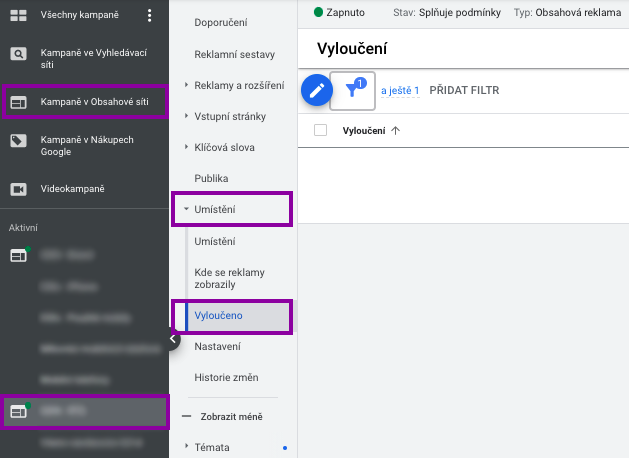Expand the Témata section
The image size is (629, 458).
point(186,446)
